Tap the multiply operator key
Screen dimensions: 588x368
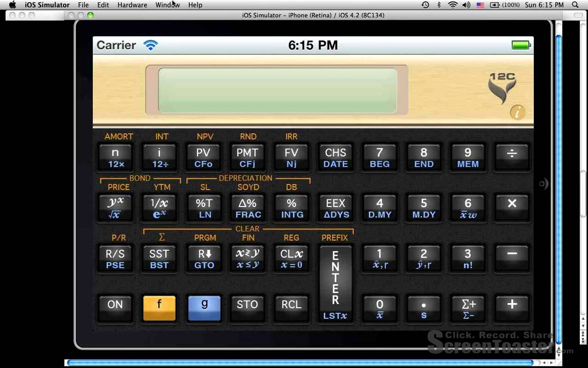point(512,208)
